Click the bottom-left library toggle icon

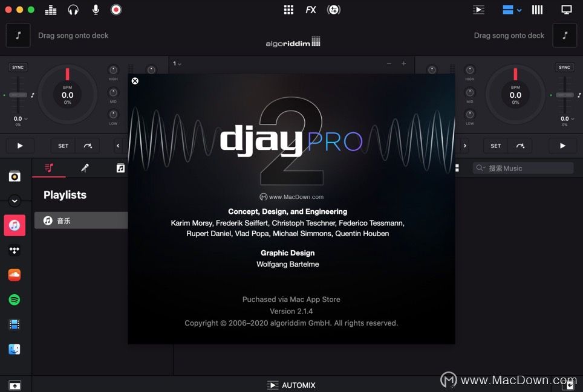(15, 385)
